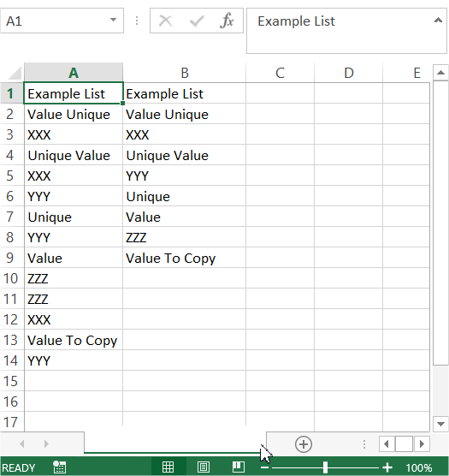The height and width of the screenshot is (476, 449).
Task: Select cell B1 containing Example List
Action: [x=185, y=93]
